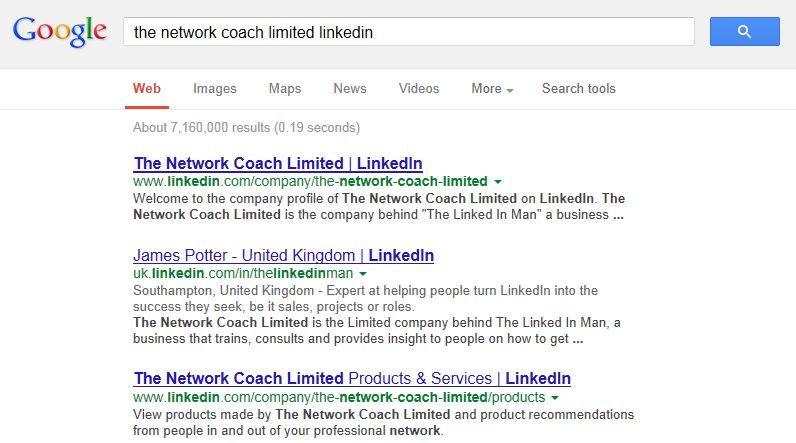The width and height of the screenshot is (796, 443).
Task: Expand the arrow beside the products URL
Action: 555,397
